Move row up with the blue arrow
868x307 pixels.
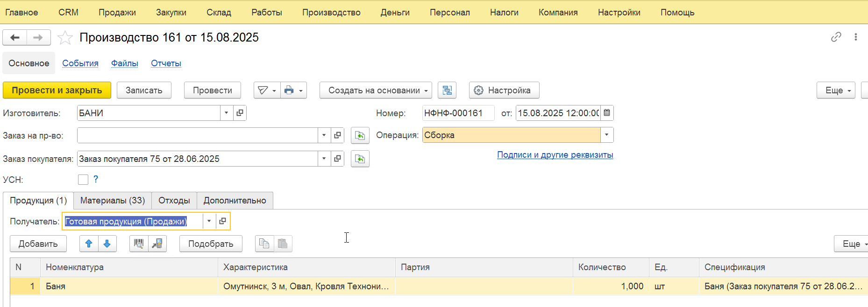point(89,244)
